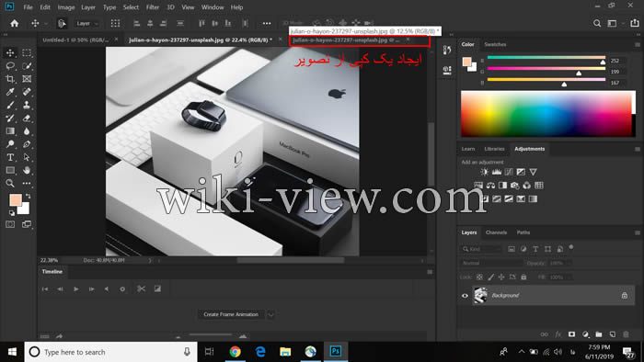
Task: Select the Crop tool
Action: 10,79
